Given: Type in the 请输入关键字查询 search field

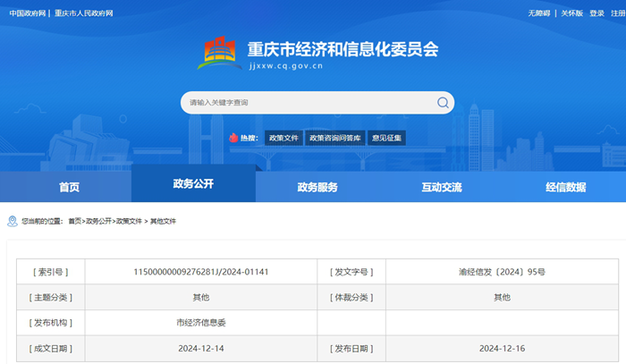Looking at the screenshot, I should pyautogui.click(x=304, y=103).
